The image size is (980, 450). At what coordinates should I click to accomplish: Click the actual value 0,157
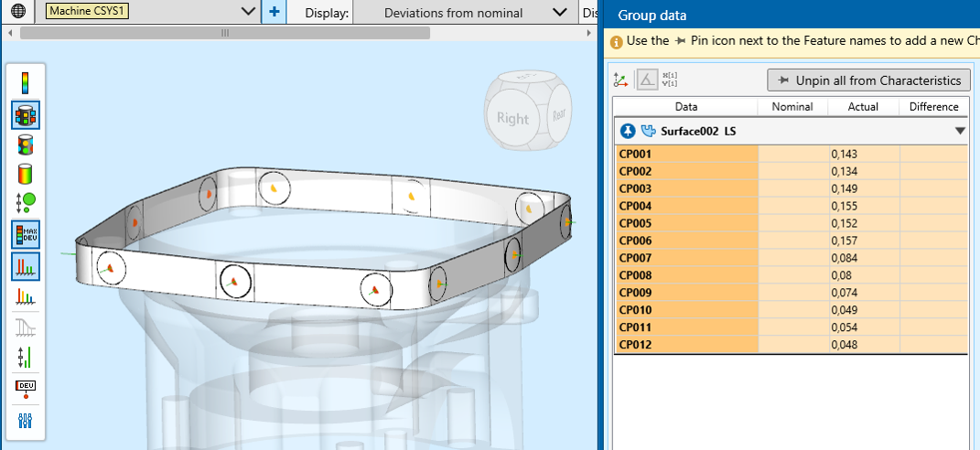click(844, 241)
